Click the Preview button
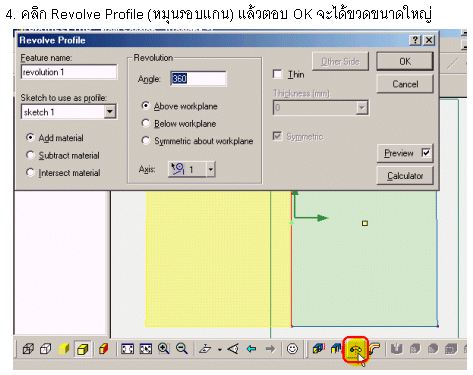The image size is (473, 375). [405, 153]
